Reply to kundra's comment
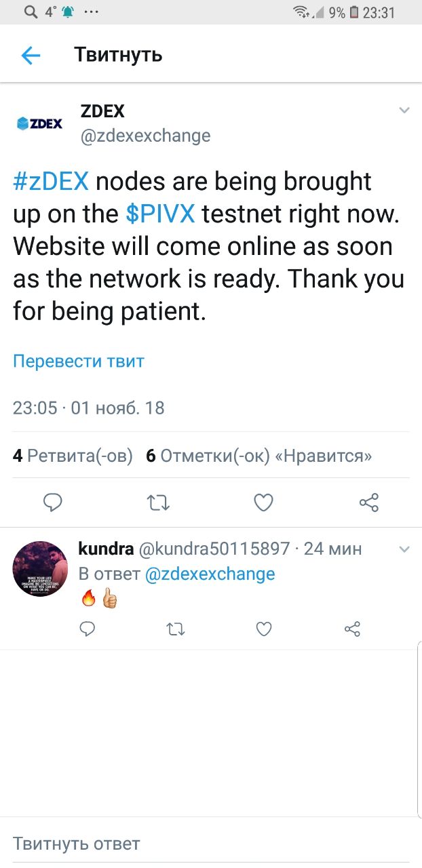Image resolution: width=422 pixels, height=868 pixels. coord(88,629)
